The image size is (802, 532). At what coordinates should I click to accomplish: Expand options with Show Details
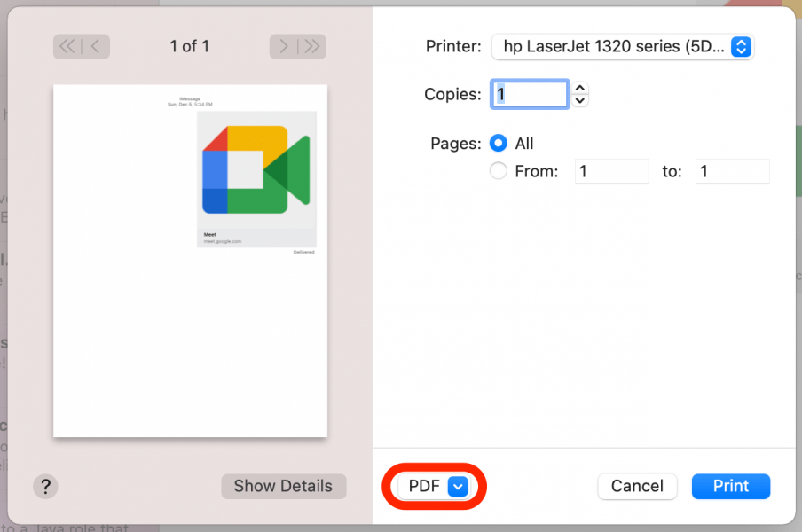point(283,486)
